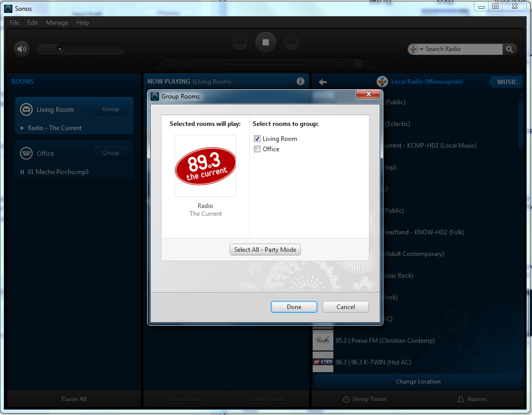The width and height of the screenshot is (532, 415).
Task: Check the Office checkbox
Action: pyautogui.click(x=257, y=149)
